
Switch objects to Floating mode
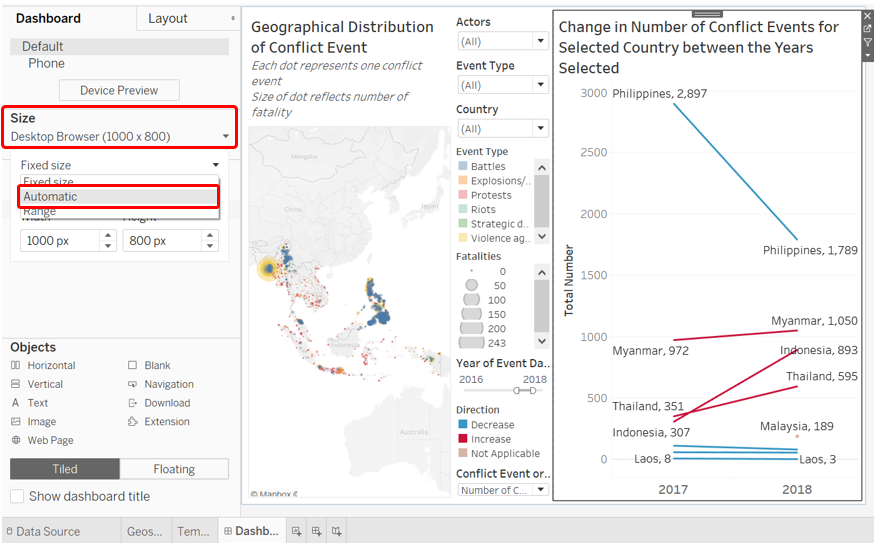(174, 469)
